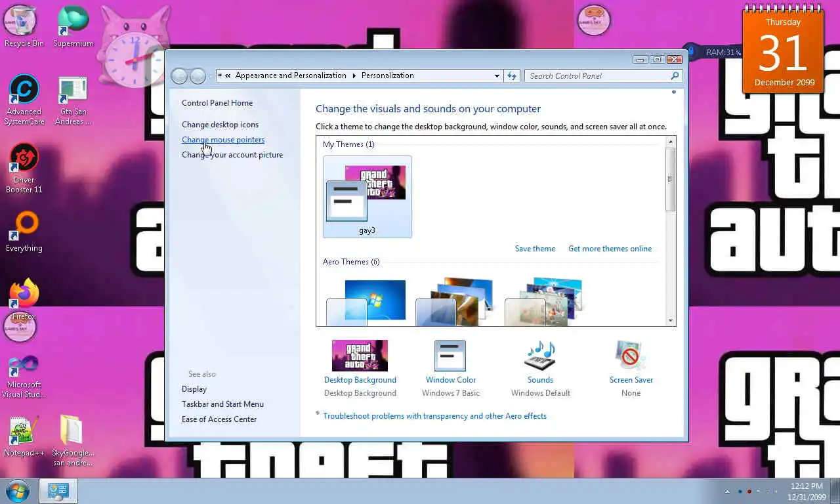
Task: Click the search magnifier in Control Panel
Action: [x=675, y=76]
